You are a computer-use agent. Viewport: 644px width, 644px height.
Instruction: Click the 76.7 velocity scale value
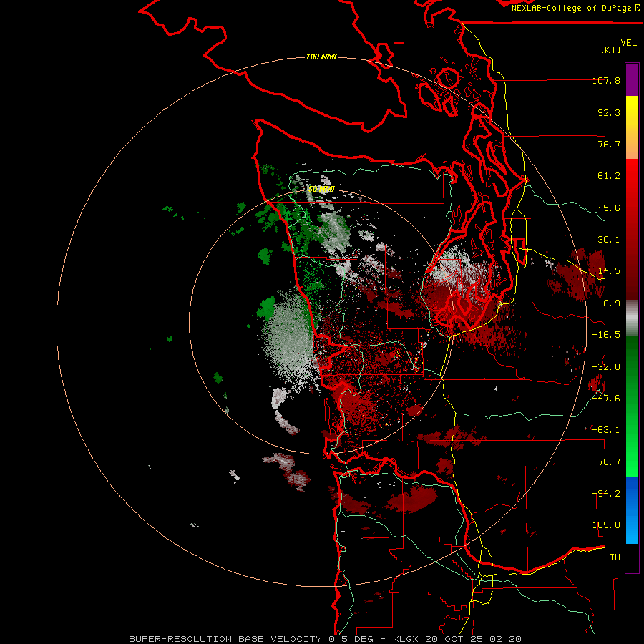[609, 144]
